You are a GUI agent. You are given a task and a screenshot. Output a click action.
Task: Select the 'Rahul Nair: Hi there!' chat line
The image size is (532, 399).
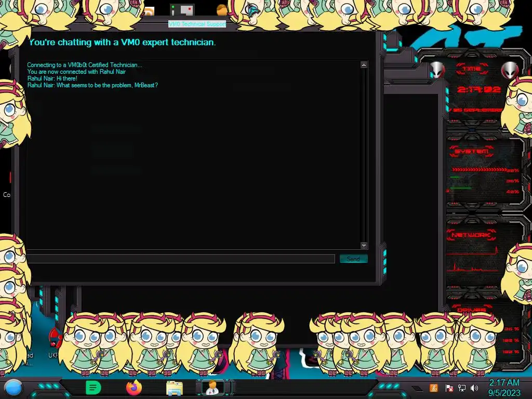[x=52, y=78]
